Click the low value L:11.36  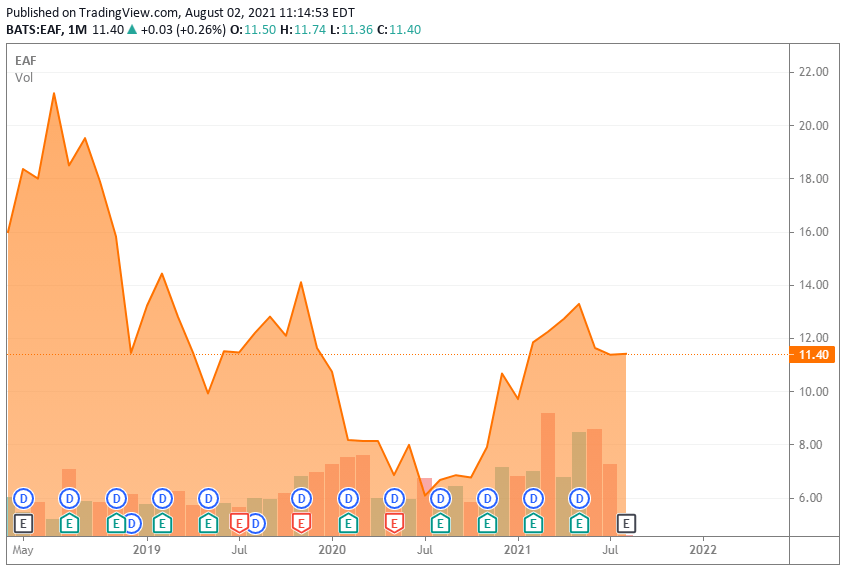[351, 30]
